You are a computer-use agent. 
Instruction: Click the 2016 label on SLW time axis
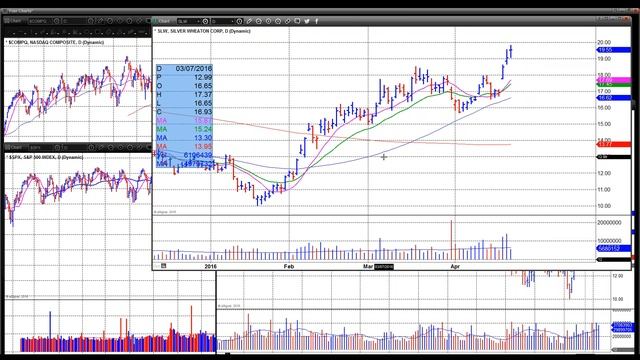pos(211,266)
